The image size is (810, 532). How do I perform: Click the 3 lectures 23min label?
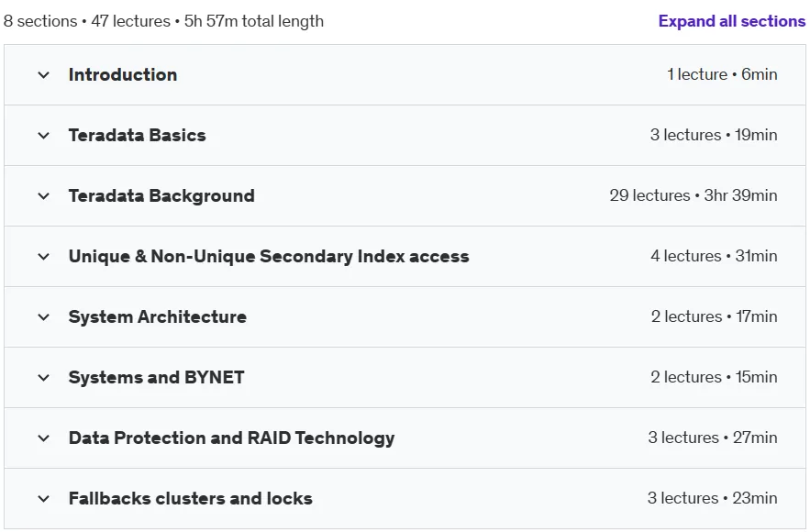coord(713,498)
